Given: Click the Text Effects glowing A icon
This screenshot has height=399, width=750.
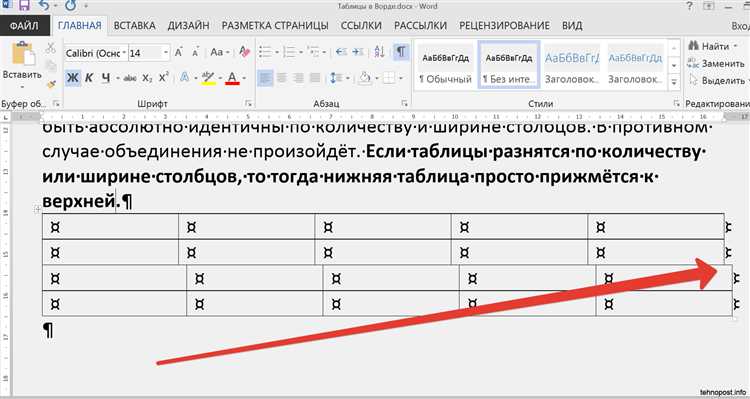Looking at the screenshot, I should [184, 77].
